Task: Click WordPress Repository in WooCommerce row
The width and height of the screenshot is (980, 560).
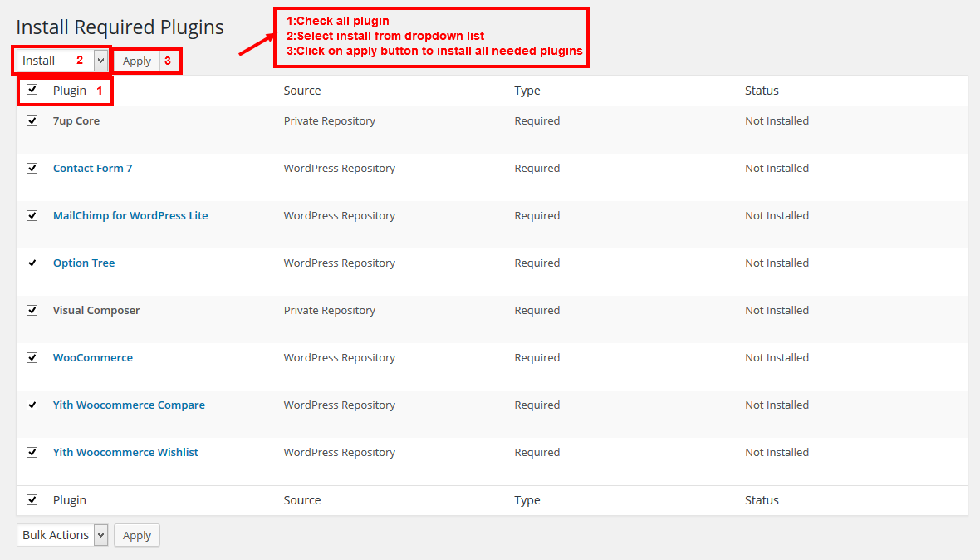Action: pyautogui.click(x=340, y=358)
